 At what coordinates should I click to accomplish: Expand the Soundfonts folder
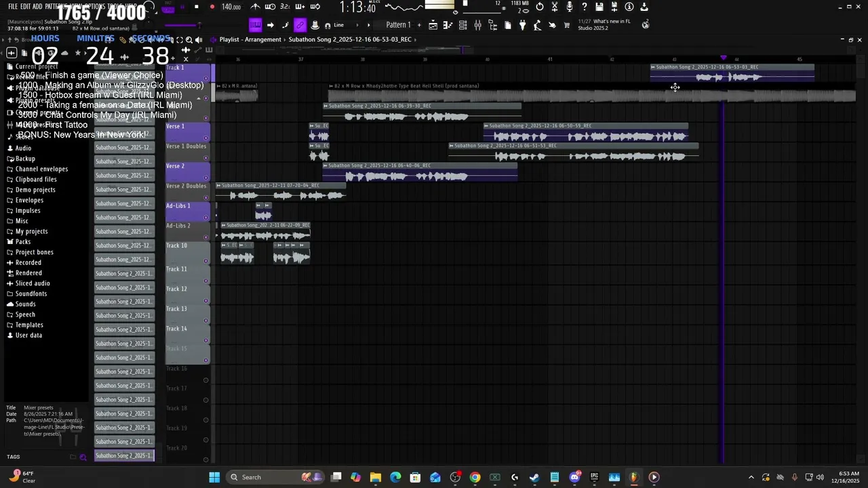pyautogui.click(x=31, y=293)
